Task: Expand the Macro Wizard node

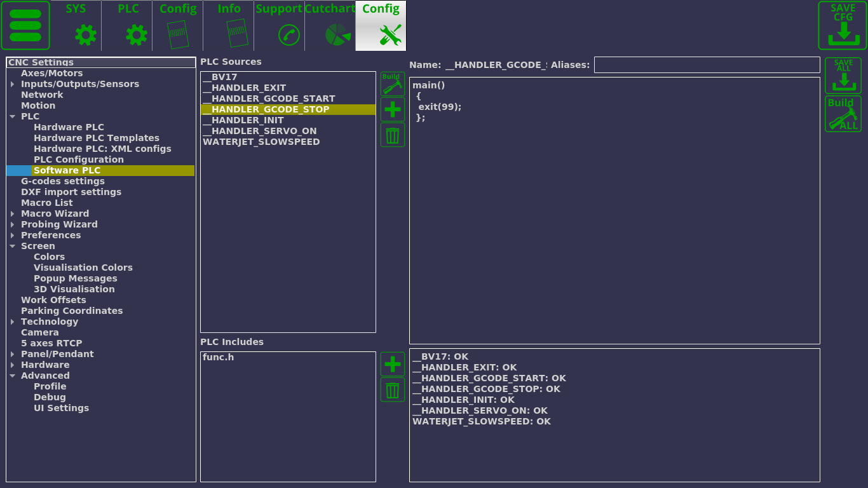Action: 13,214
